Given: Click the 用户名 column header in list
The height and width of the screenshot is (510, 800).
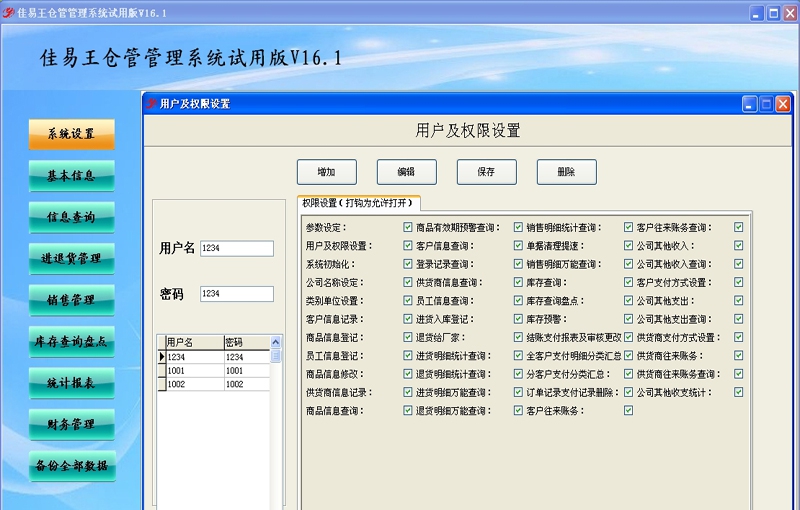Looking at the screenshot, I should coord(195,342).
